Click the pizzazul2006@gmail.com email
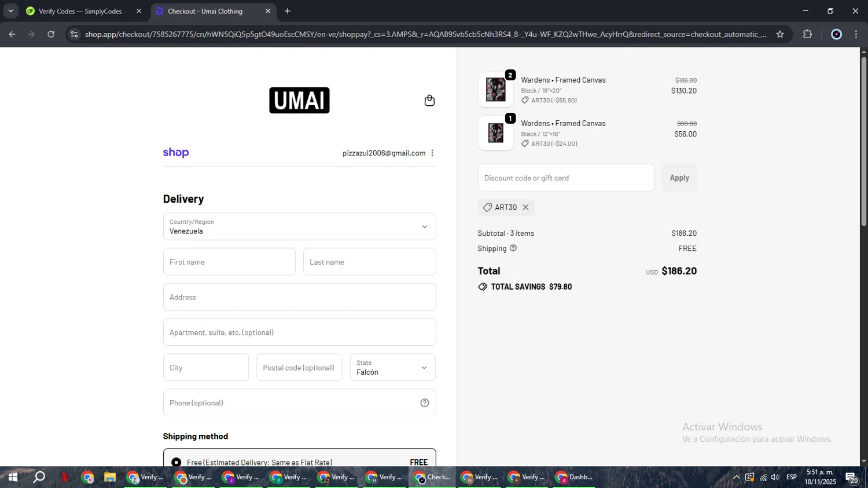 click(x=384, y=153)
